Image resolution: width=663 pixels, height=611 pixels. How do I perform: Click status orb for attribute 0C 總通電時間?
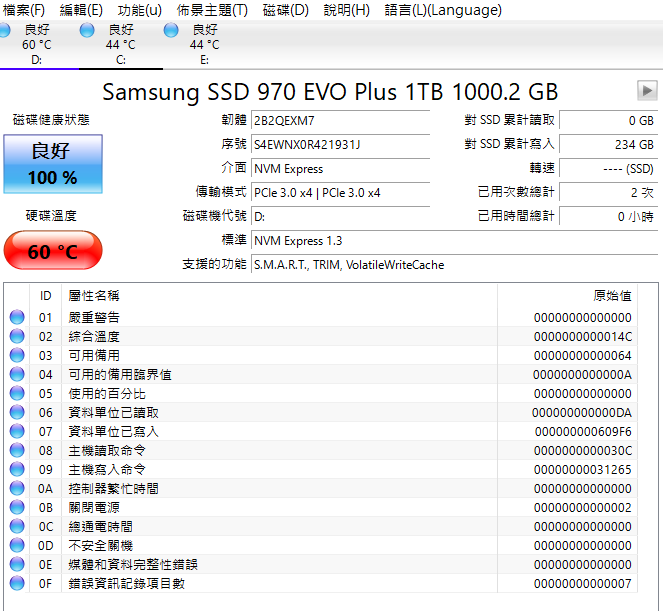(17, 526)
